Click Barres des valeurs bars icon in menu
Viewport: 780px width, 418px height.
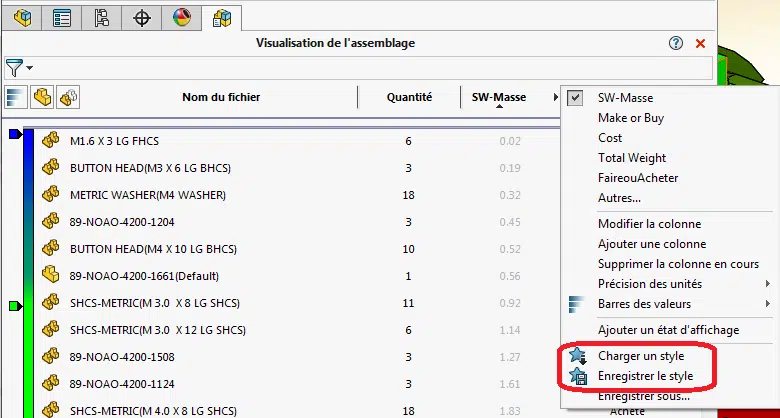tap(577, 304)
